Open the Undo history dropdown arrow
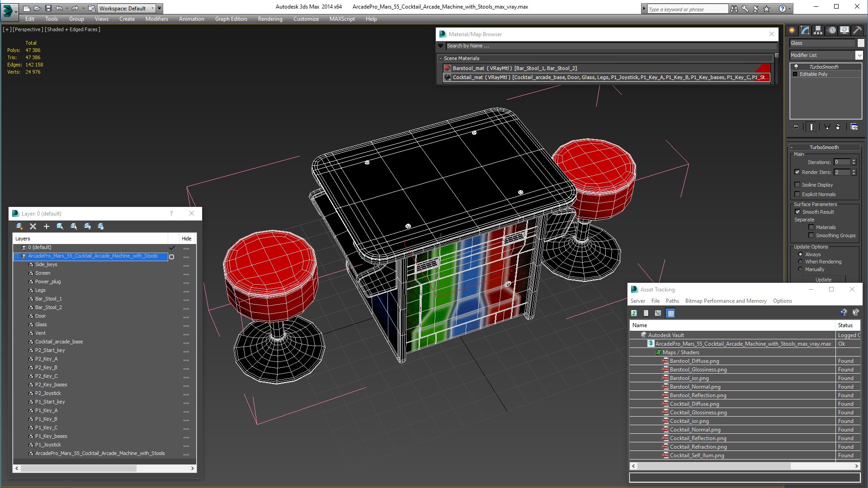Image resolution: width=868 pixels, height=488 pixels. [67, 8]
